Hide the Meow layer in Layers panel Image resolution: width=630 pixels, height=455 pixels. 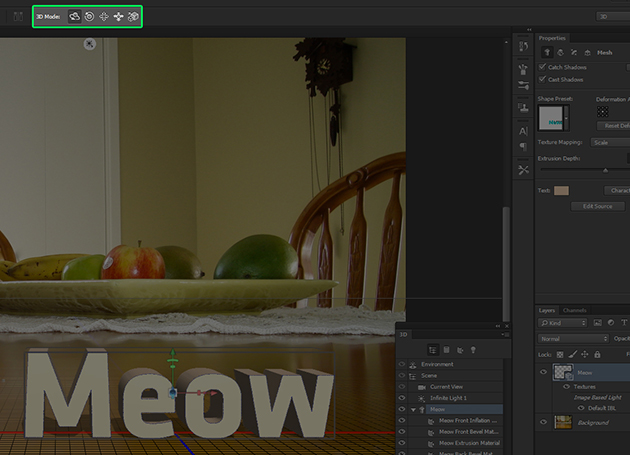(544, 372)
